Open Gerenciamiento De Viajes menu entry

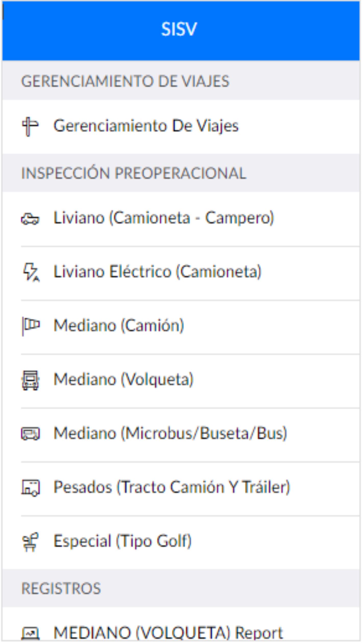click(x=181, y=127)
